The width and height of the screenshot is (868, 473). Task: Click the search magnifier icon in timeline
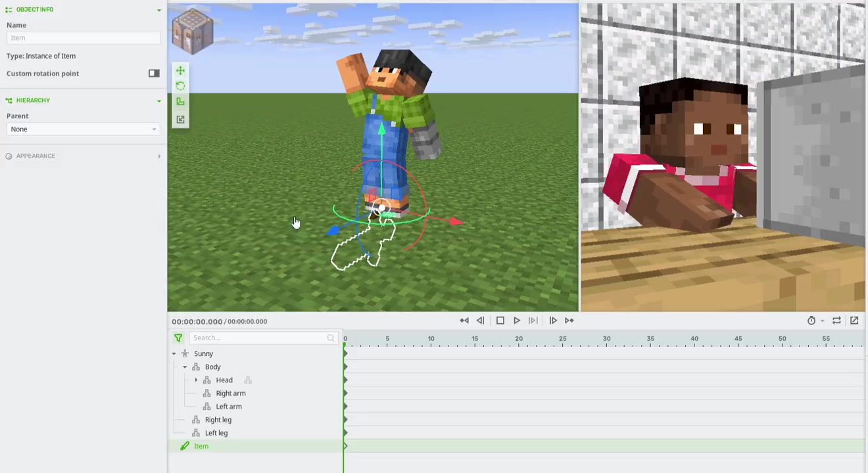point(331,338)
